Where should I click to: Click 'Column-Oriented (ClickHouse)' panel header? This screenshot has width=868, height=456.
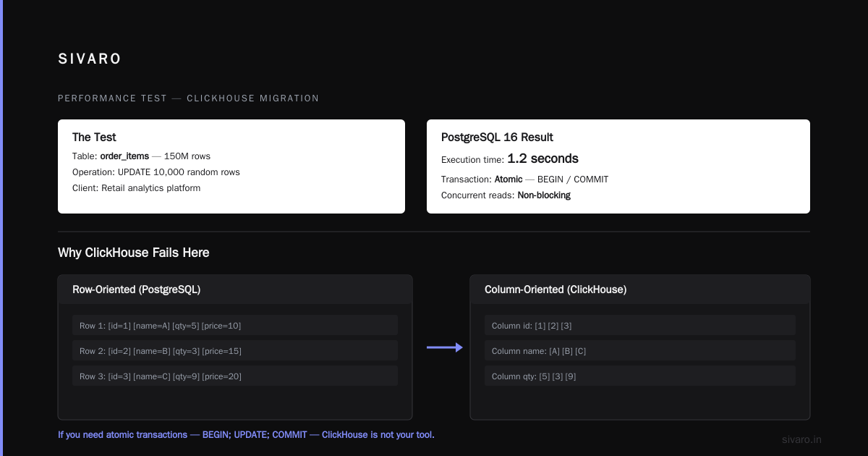pyautogui.click(x=640, y=290)
